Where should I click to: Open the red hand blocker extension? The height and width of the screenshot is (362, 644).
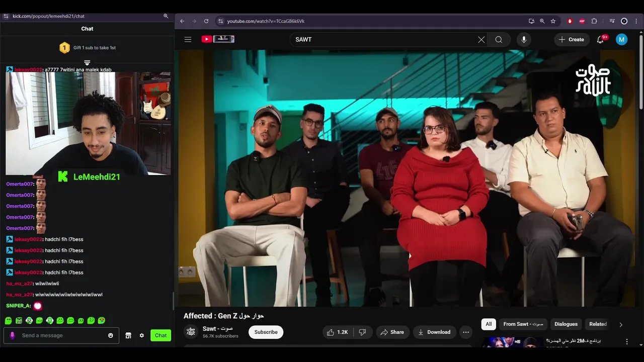(x=570, y=21)
